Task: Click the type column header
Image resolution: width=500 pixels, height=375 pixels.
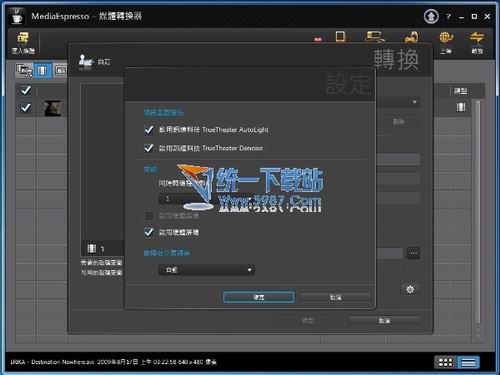Action: 460,91
